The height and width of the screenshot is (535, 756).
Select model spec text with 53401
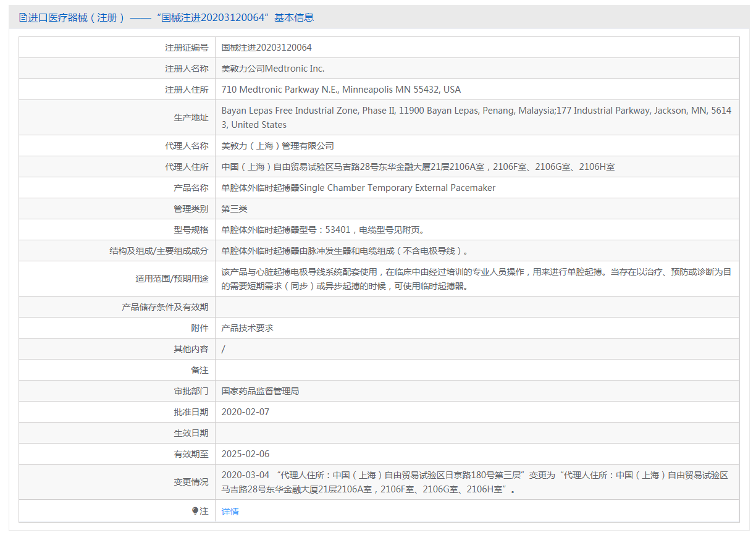(x=325, y=230)
